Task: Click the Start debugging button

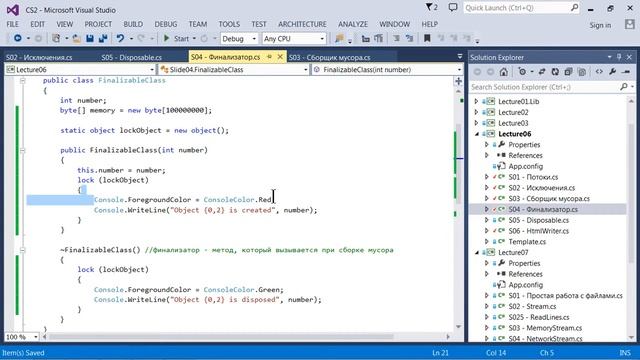Action: (176, 38)
